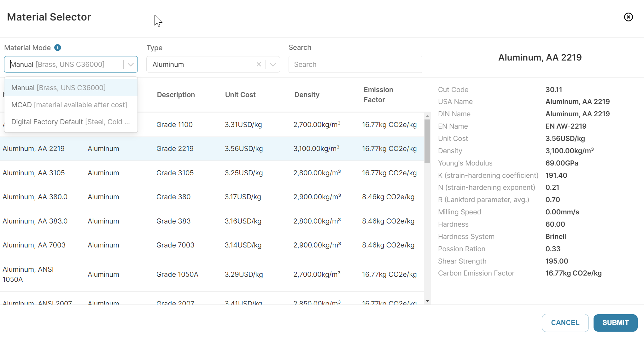Collapse the Material Mode dropdown arrow
Image resolution: width=644 pixels, height=337 pixels.
[131, 64]
